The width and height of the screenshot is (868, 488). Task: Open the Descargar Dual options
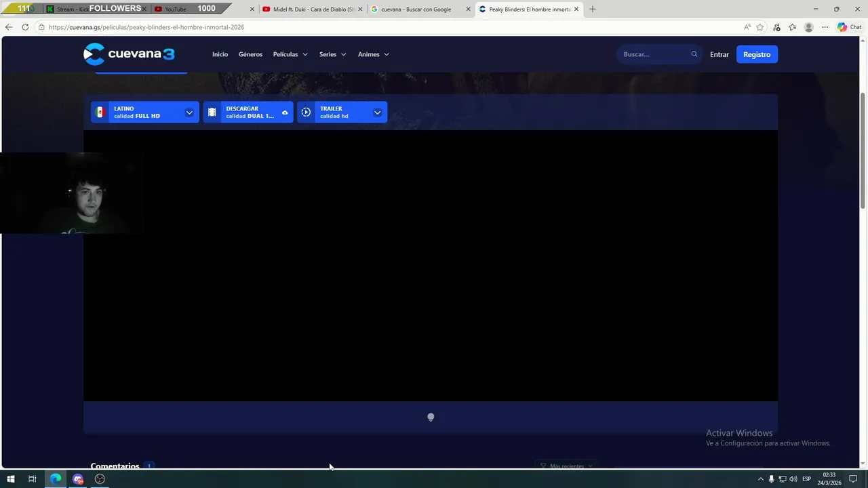tap(248, 113)
